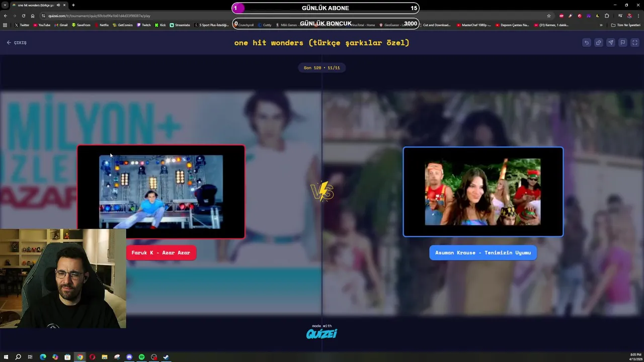Open the Streamlabs bookmark

(x=180, y=25)
